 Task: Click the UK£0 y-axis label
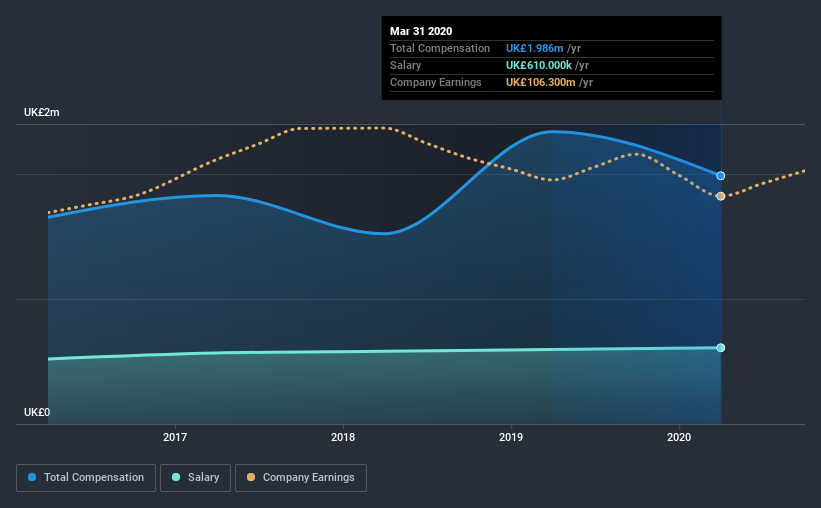click(37, 412)
